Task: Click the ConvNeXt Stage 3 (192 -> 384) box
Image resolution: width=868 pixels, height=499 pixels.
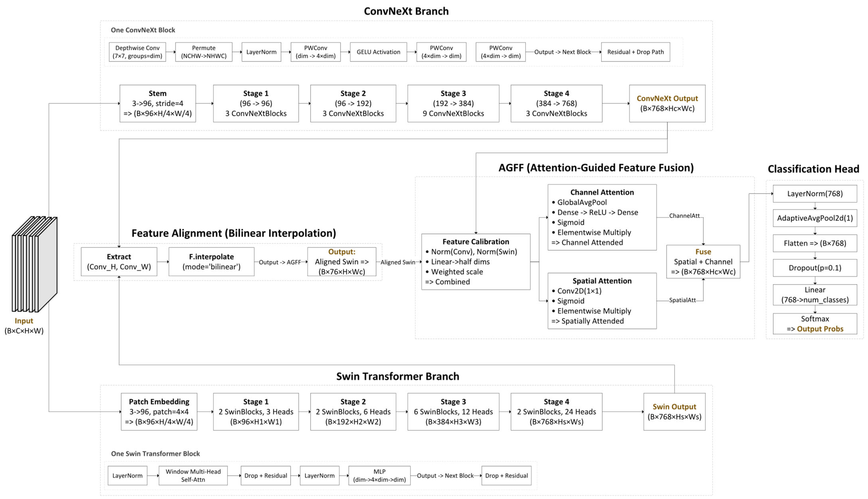Action: point(453,104)
